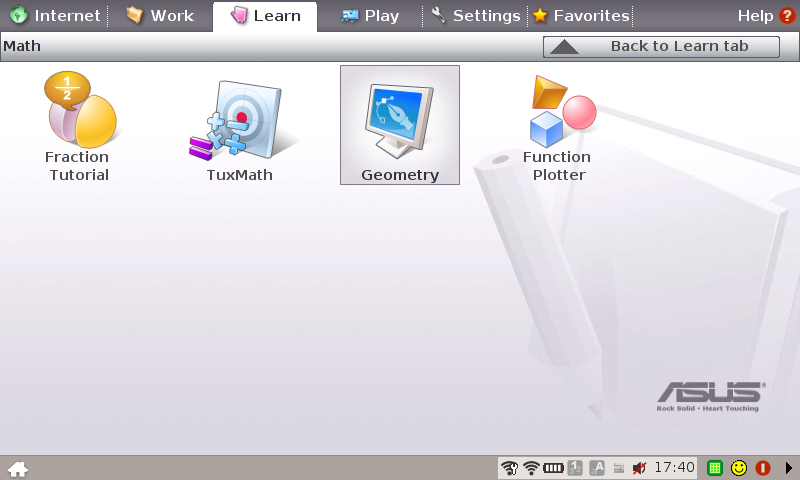Open the Geometry application

coord(400,125)
